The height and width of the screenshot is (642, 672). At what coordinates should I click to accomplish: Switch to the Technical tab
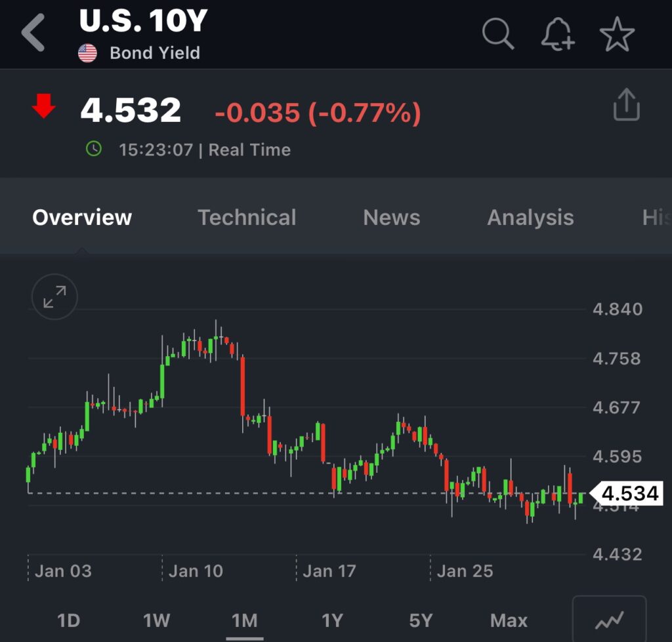(247, 218)
